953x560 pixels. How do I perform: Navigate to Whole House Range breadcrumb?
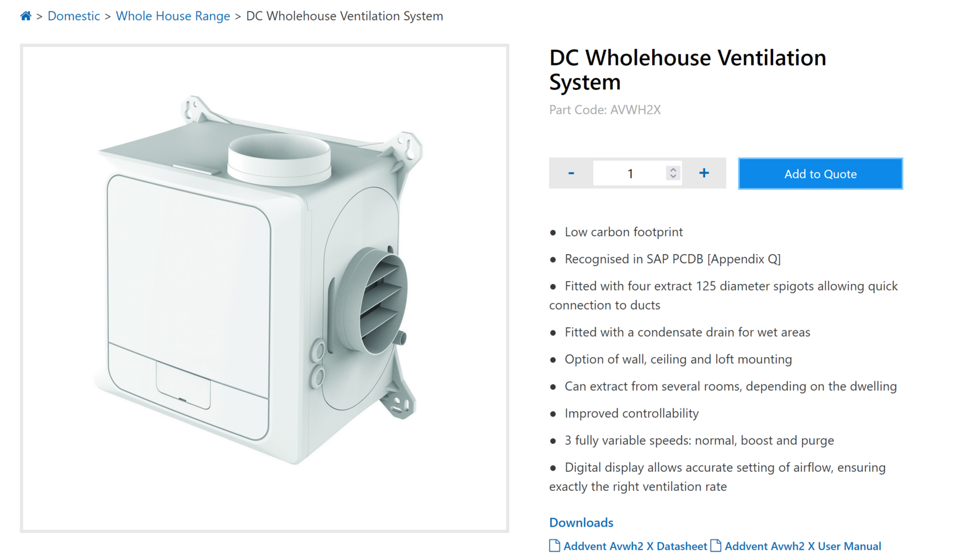tap(173, 16)
